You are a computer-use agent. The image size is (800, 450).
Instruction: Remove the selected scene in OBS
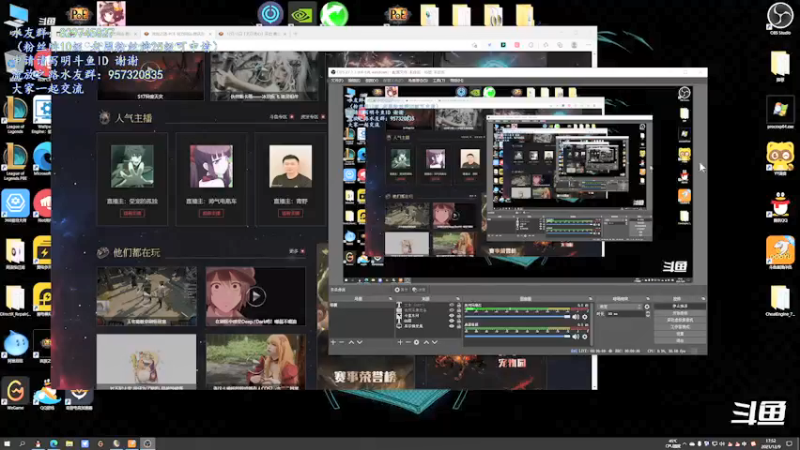click(342, 342)
